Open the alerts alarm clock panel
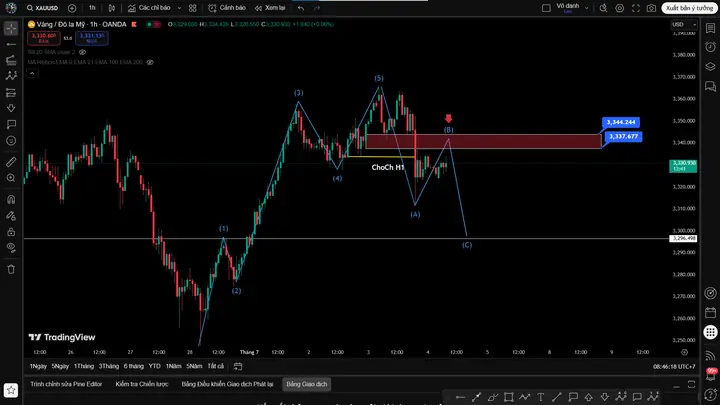The image size is (720, 405). 710,47
